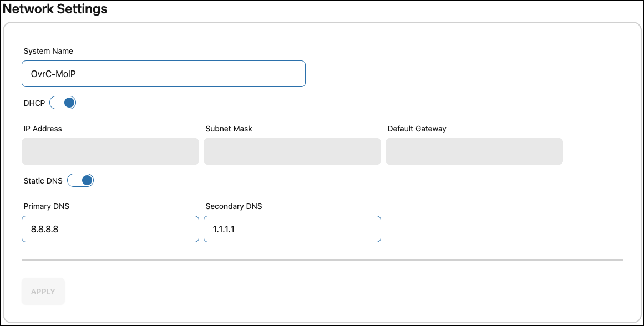Click the System Name label
This screenshot has width=644, height=326.
(x=48, y=51)
